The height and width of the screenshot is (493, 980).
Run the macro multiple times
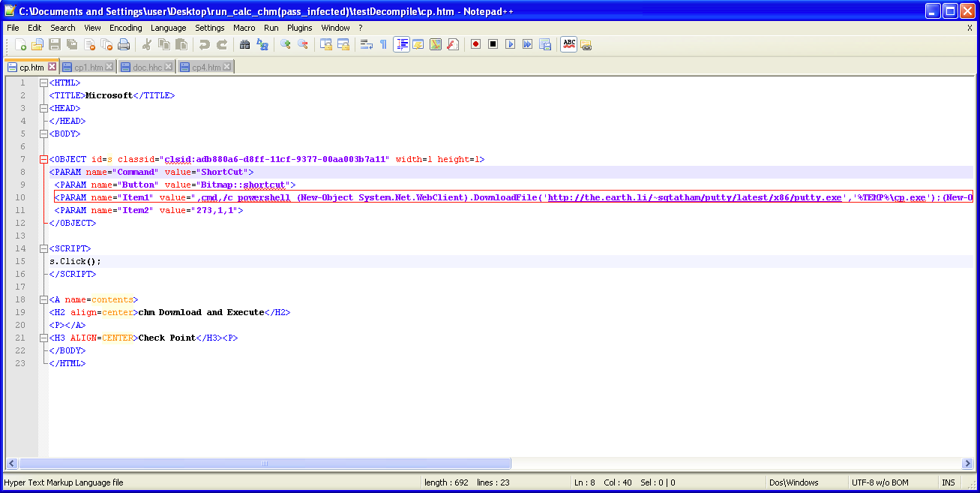pyautogui.click(x=528, y=44)
